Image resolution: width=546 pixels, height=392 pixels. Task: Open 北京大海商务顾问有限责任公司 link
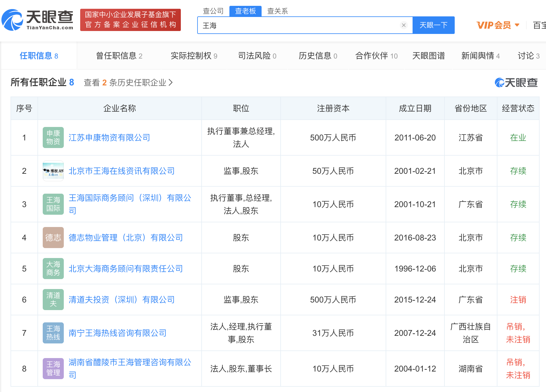(126, 269)
